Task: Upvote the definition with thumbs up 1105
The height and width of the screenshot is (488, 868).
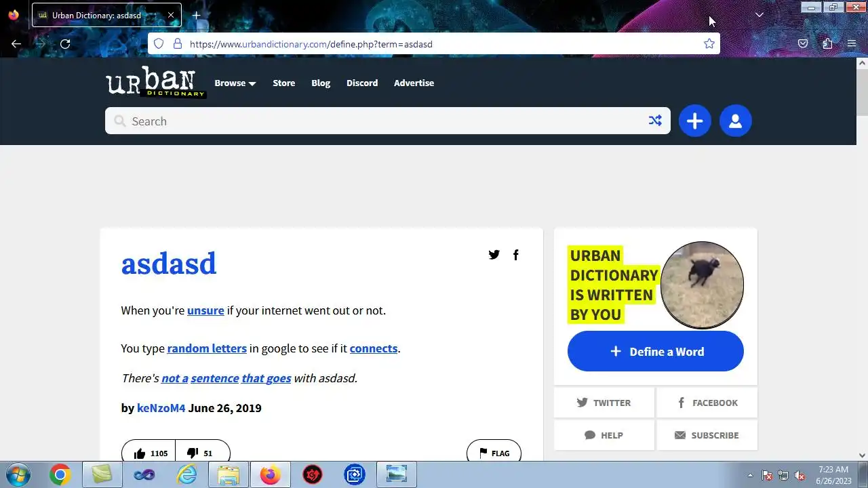Action: (149, 453)
